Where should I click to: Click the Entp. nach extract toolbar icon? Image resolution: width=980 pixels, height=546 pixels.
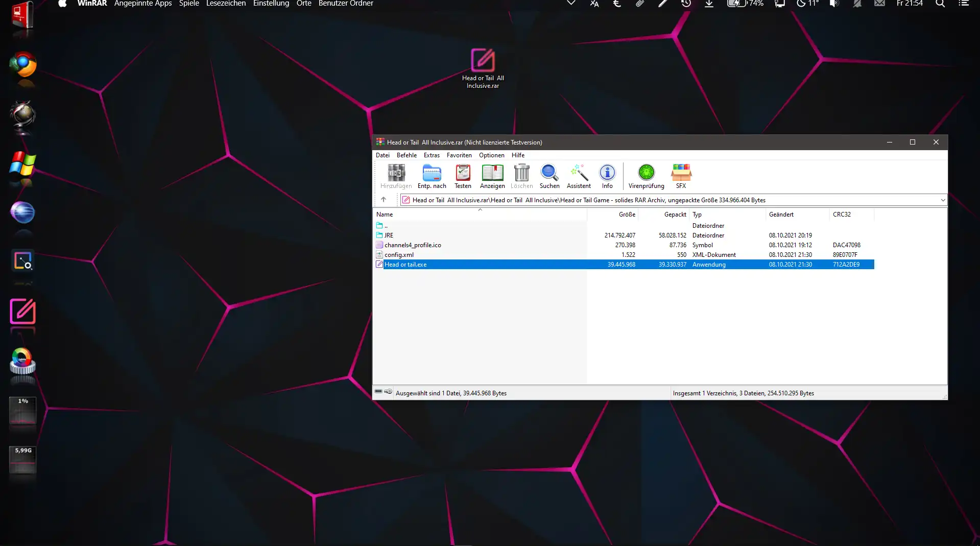pos(432,176)
